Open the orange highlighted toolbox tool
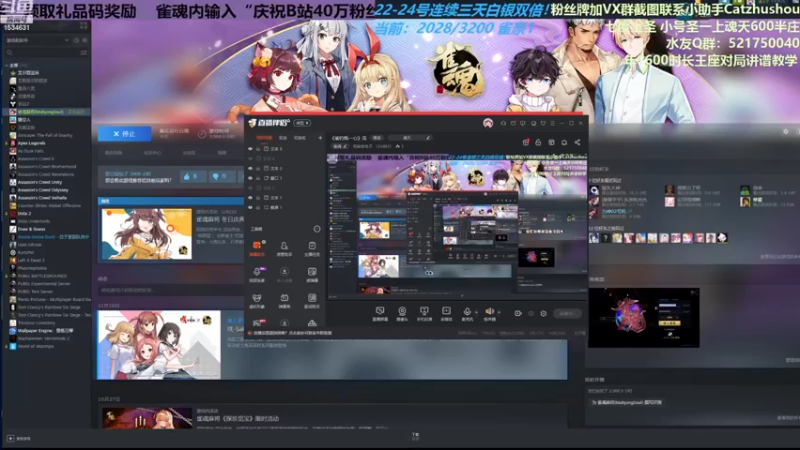Image resolution: width=800 pixels, height=450 pixels. tap(257, 248)
